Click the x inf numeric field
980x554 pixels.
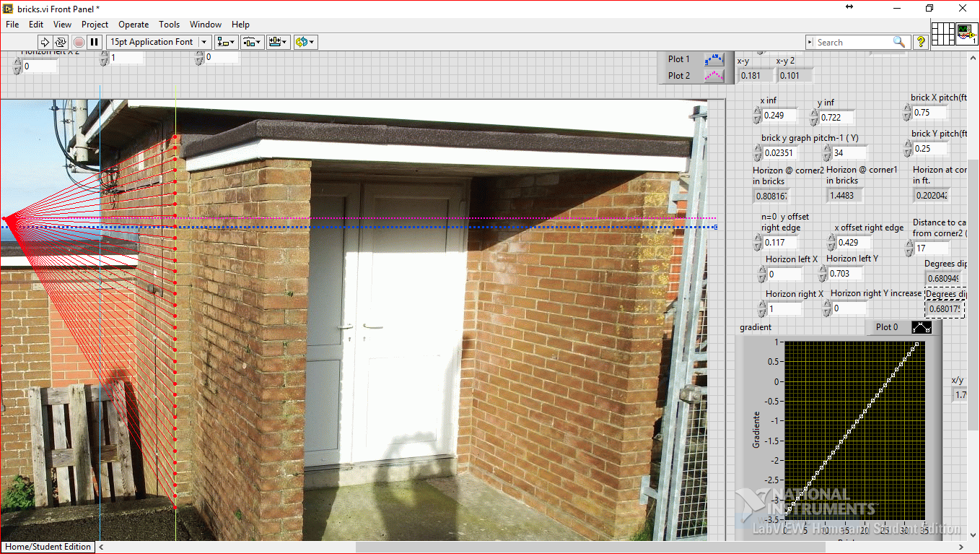click(779, 116)
